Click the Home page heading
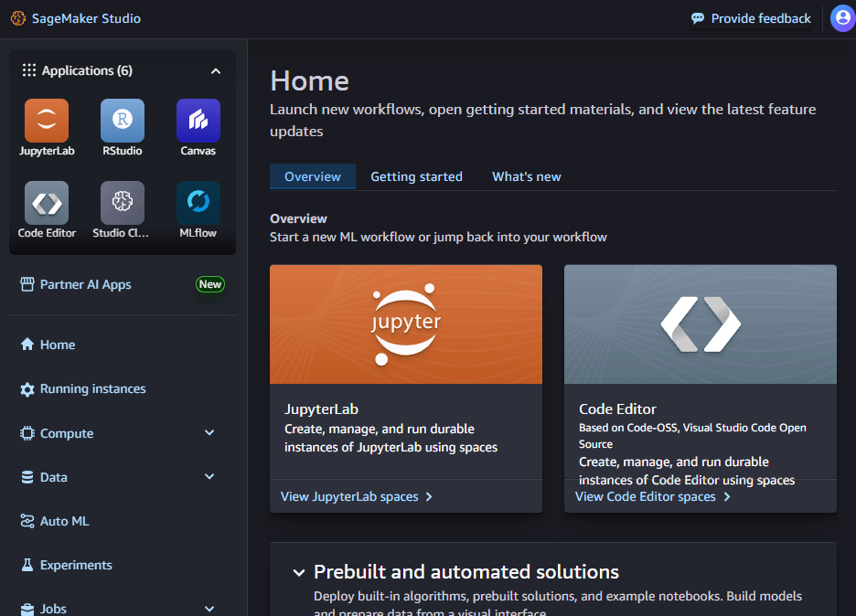856x616 pixels. pos(309,81)
